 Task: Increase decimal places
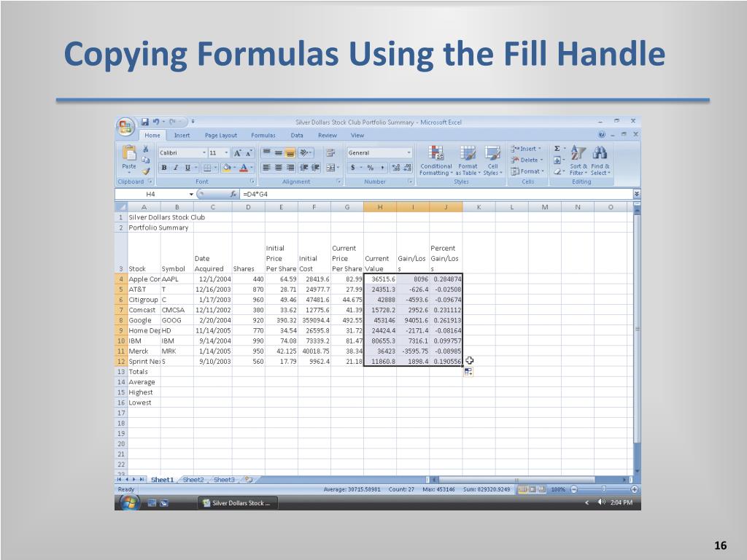point(395,168)
